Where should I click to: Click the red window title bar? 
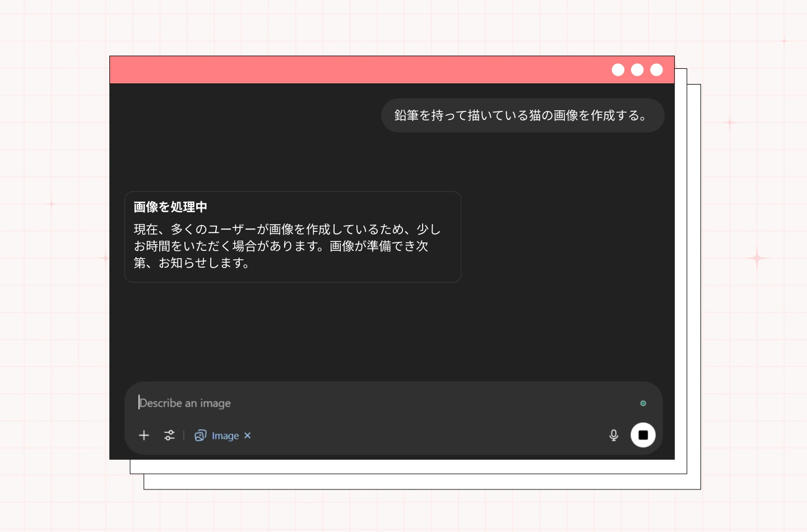[336, 69]
